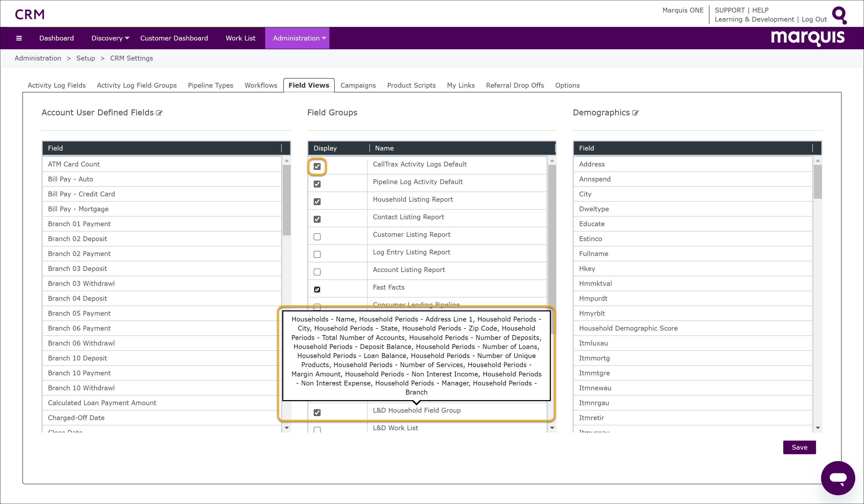
Task: Click the Demographics list scrollbar thumb
Action: [x=818, y=182]
